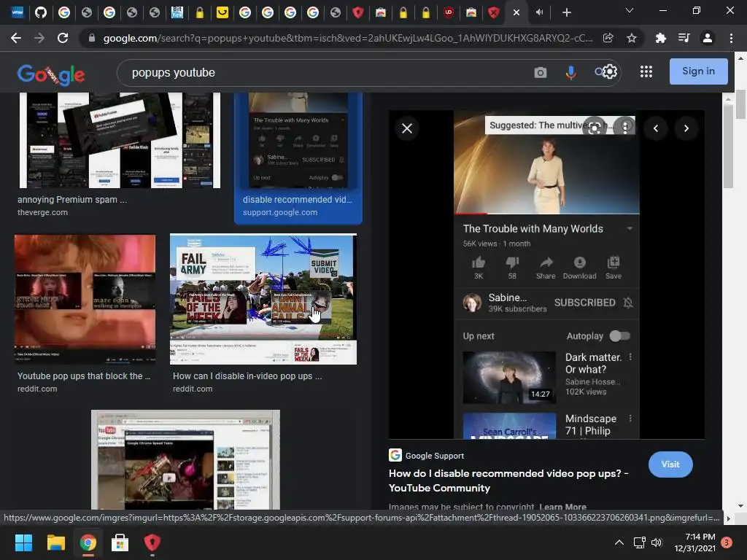Image resolution: width=747 pixels, height=560 pixels.
Task: Switch to the yellow smiley icon tab
Action: coord(222,12)
